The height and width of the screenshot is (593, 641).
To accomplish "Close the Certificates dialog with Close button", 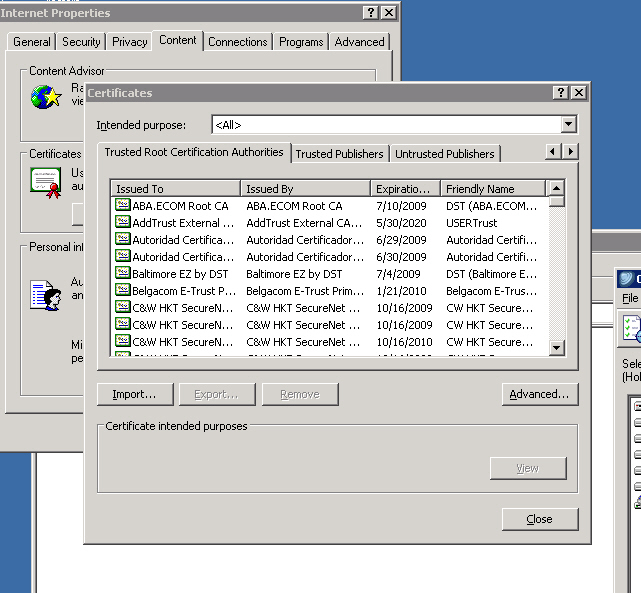I will tap(540, 519).
